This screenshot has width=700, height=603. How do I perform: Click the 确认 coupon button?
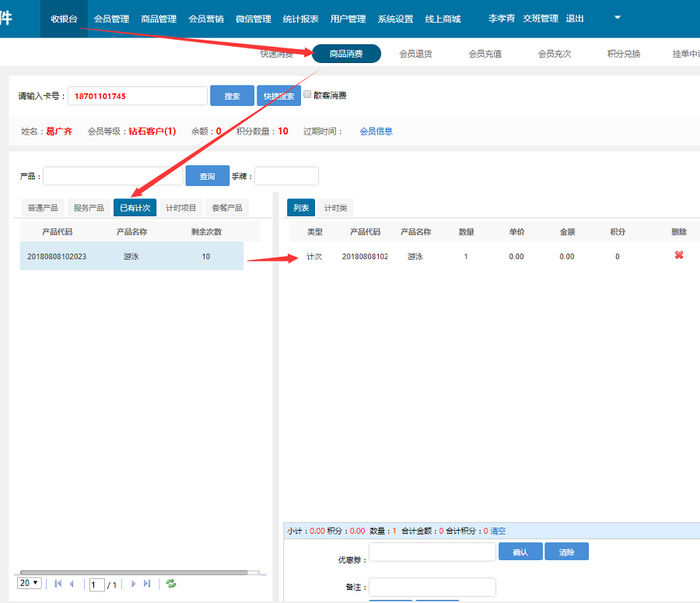coord(520,552)
